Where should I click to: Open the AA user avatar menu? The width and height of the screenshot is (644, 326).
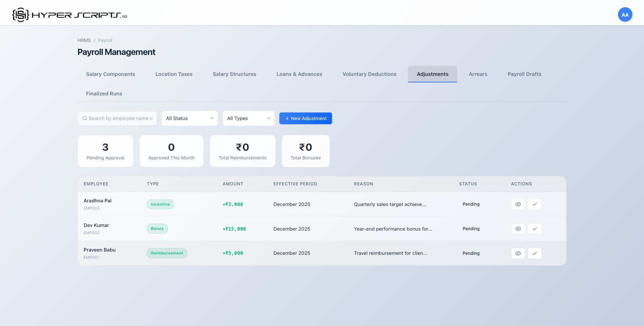tap(625, 15)
